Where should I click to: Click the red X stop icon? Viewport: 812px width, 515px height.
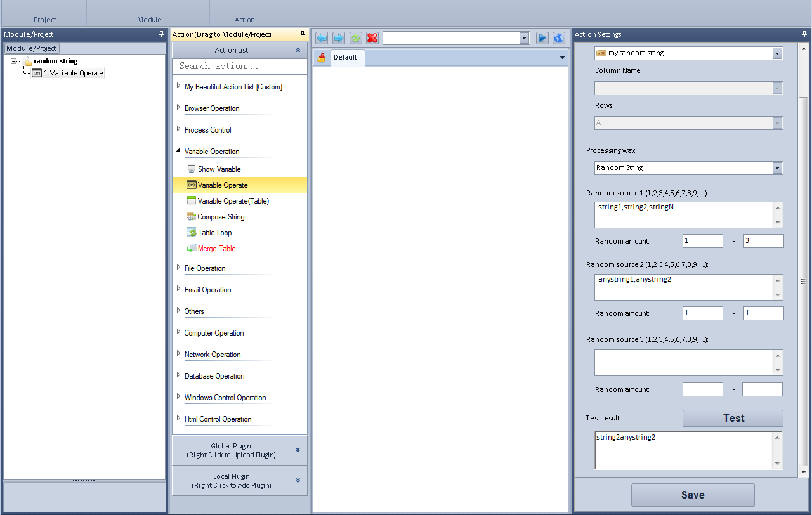372,38
